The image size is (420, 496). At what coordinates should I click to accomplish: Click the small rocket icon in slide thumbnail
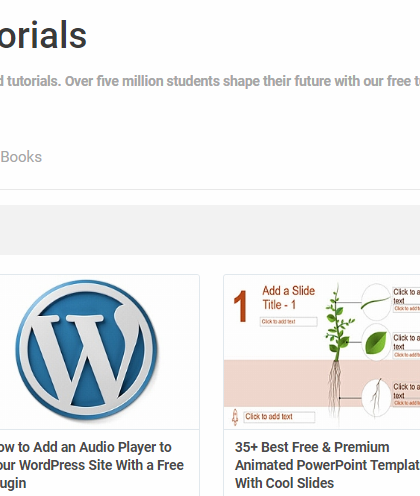coord(235,417)
